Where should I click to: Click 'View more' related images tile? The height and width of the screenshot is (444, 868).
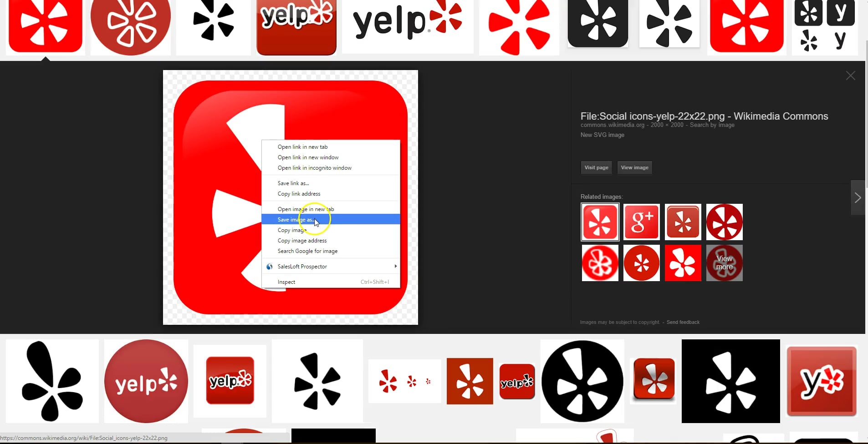724,263
